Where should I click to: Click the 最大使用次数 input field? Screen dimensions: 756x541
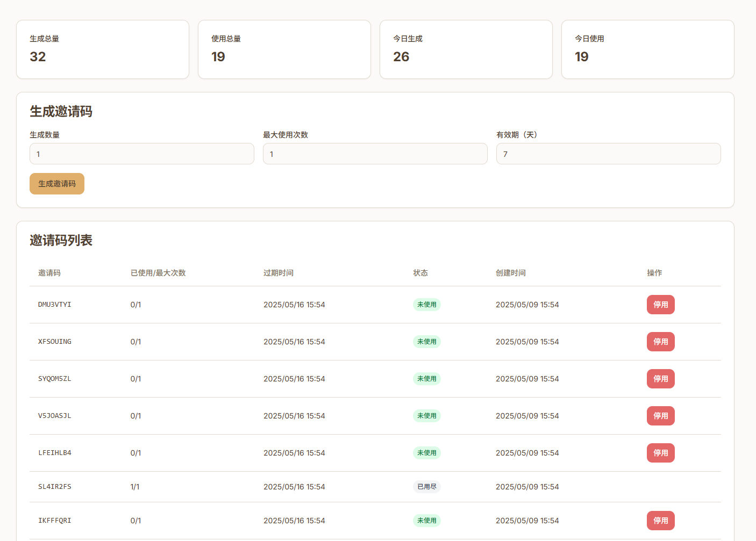point(375,154)
